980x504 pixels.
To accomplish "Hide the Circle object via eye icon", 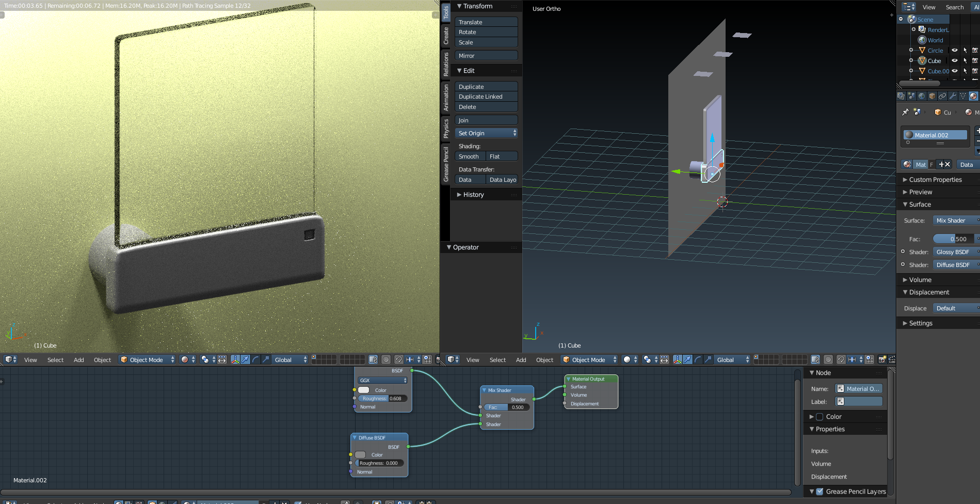I will [x=955, y=51].
